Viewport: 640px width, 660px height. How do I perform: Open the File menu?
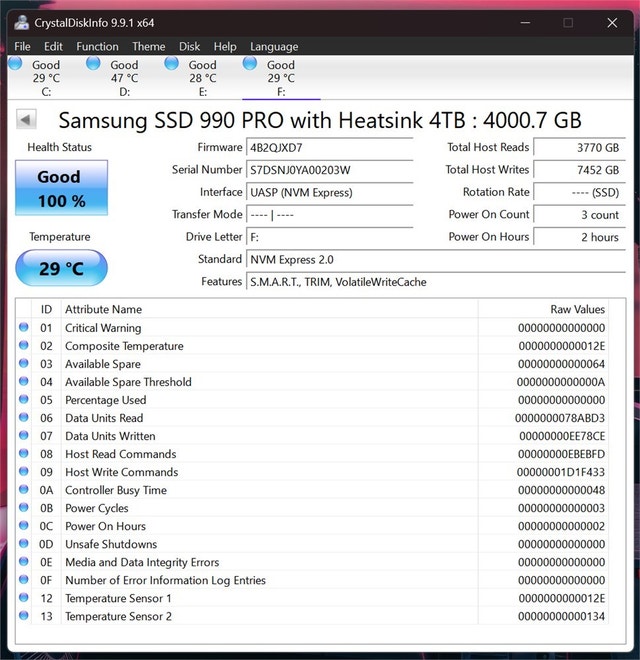(x=22, y=46)
